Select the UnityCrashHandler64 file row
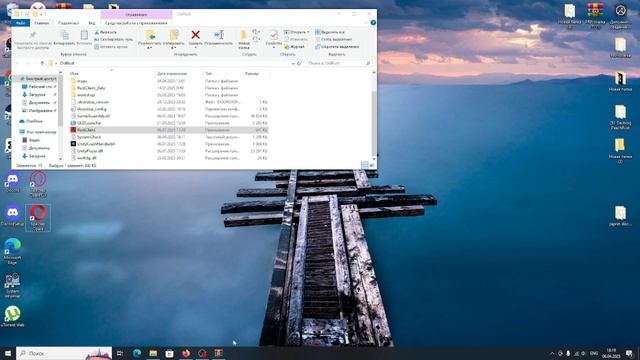This screenshot has width=640, height=360. [169, 144]
